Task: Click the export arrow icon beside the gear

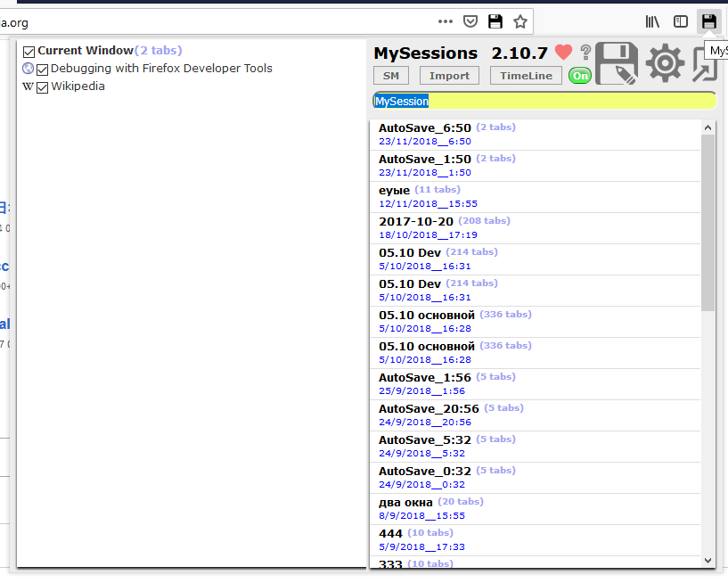Action: pos(705,65)
